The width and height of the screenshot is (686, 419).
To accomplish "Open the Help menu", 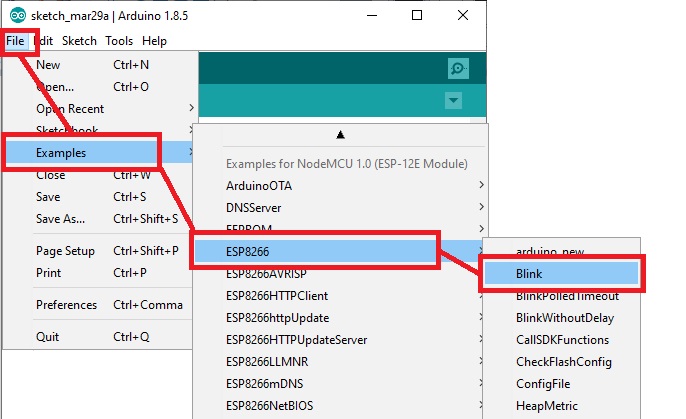I will (154, 41).
